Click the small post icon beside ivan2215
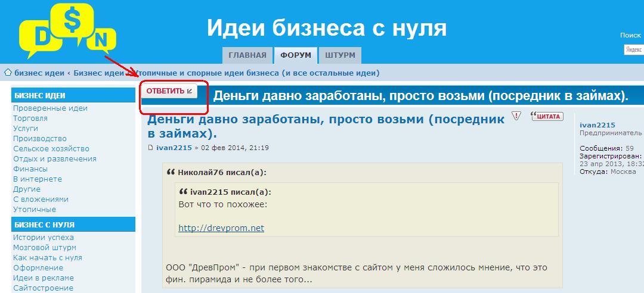The width and height of the screenshot is (644, 293). [x=150, y=148]
